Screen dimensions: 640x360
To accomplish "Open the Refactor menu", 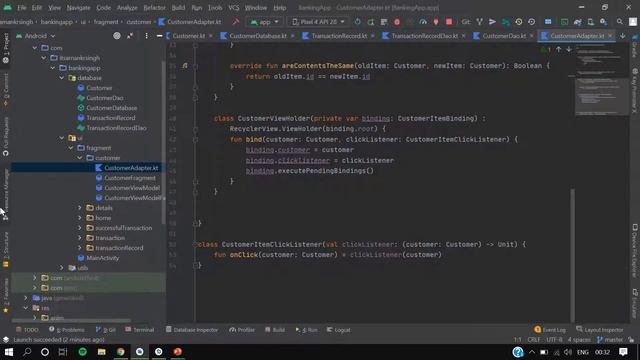I will coord(154,7).
